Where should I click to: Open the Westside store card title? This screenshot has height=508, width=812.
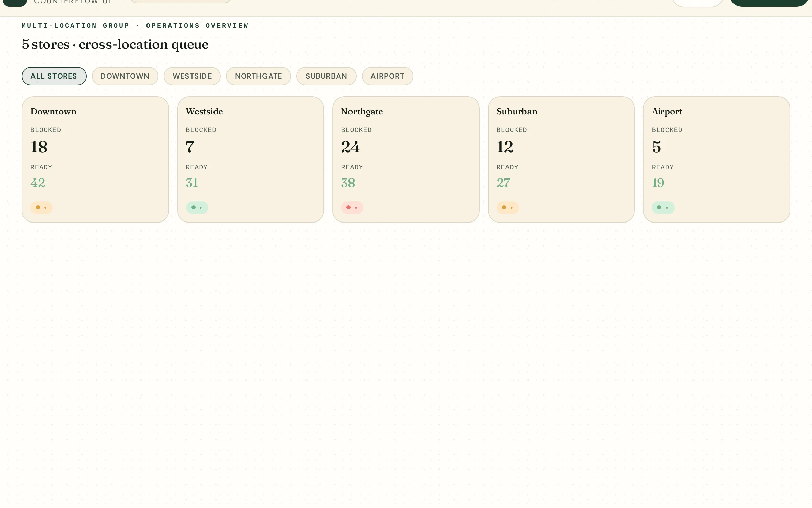pos(204,111)
